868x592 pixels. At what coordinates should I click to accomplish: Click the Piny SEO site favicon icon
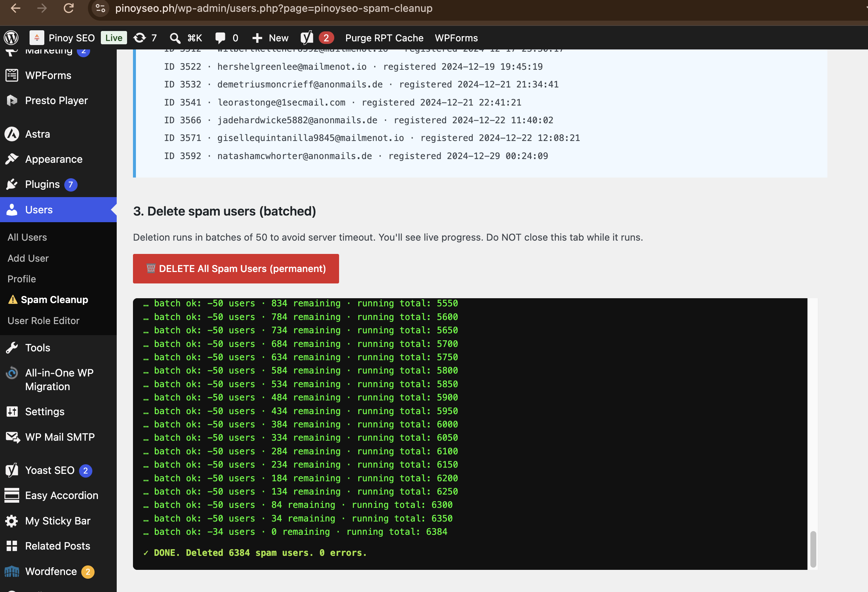37,38
